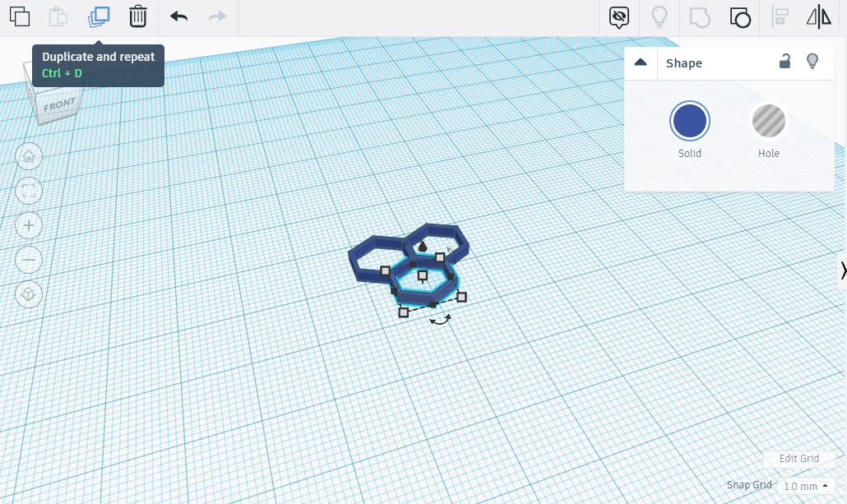The image size is (847, 504).
Task: Undo the last action
Action: pyautogui.click(x=179, y=16)
